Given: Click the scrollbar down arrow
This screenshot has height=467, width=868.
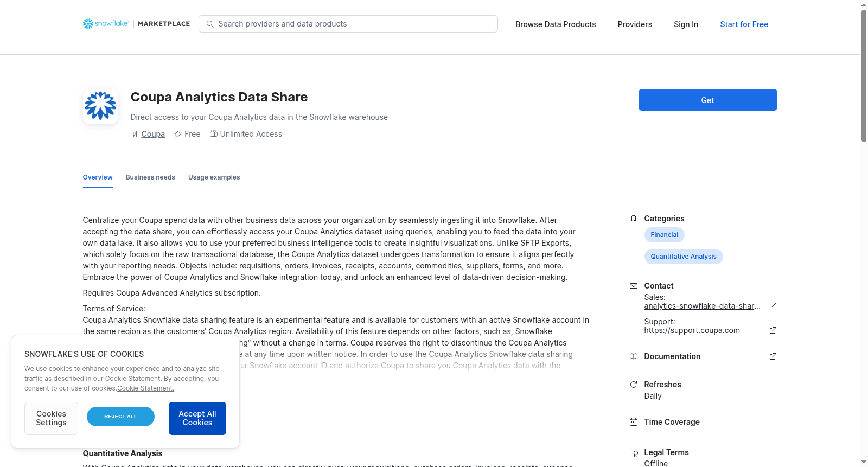Looking at the screenshot, I should click(x=864, y=462).
